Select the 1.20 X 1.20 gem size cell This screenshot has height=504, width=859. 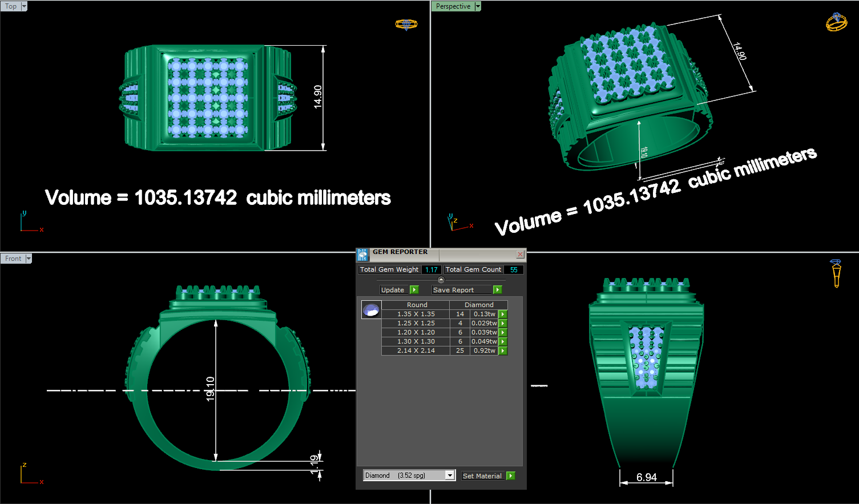click(416, 332)
